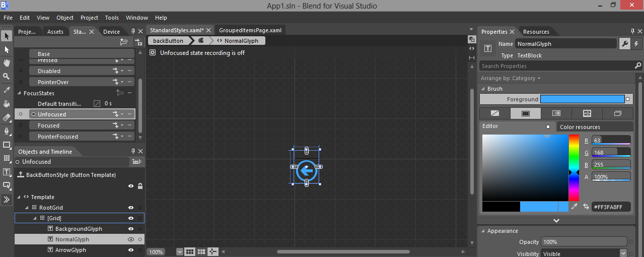Click the backButton breadcrumb
Screen dimensions: 644x257
tap(168, 41)
